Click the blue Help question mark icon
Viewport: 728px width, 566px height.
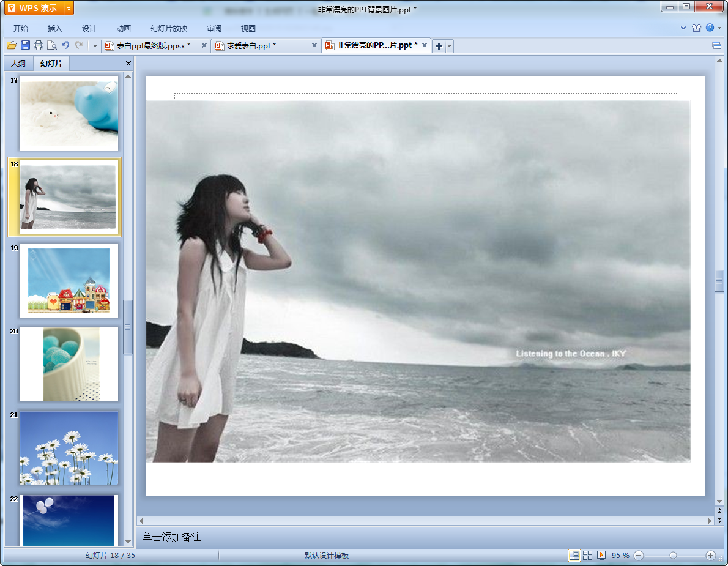click(710, 28)
